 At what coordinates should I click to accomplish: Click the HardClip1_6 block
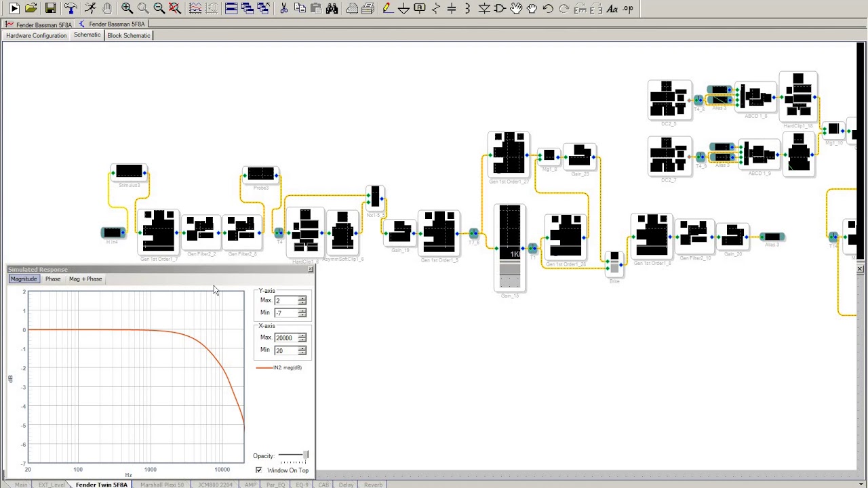click(x=306, y=232)
